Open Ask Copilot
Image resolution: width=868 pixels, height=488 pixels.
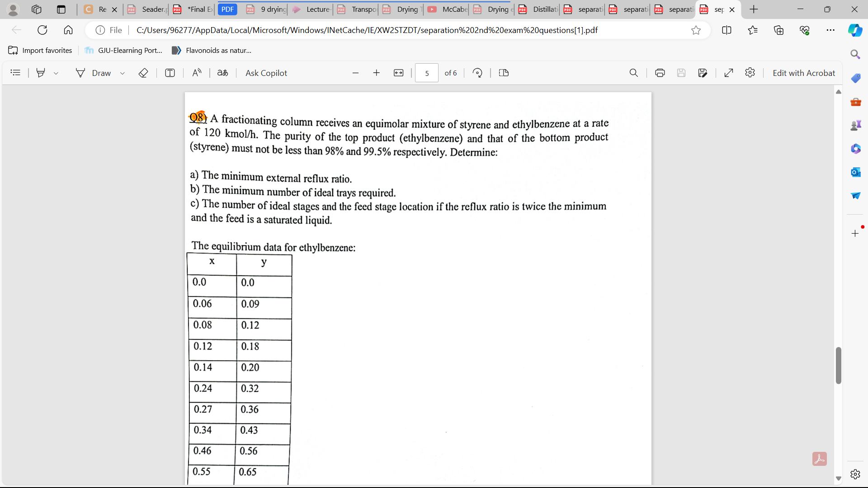coord(266,73)
